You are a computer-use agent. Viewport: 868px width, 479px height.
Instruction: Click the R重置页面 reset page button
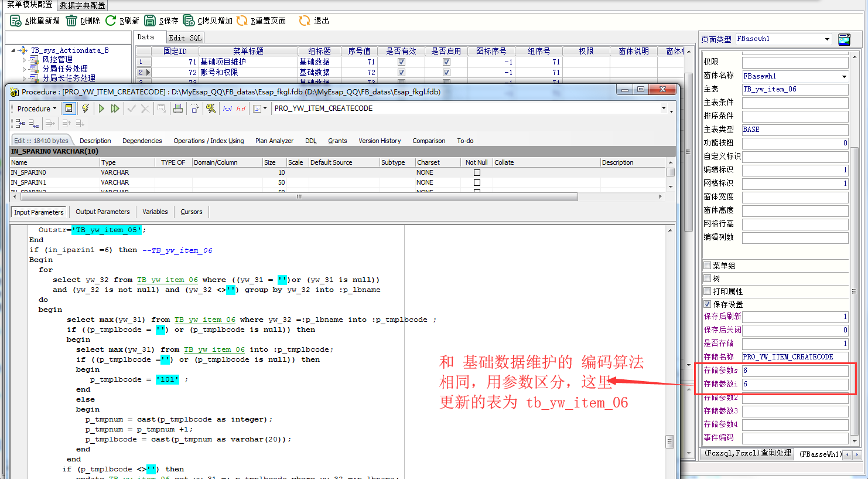pyautogui.click(x=261, y=21)
